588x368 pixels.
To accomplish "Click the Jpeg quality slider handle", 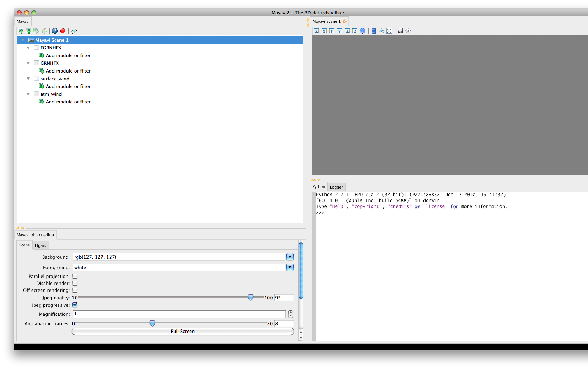I will (251, 297).
